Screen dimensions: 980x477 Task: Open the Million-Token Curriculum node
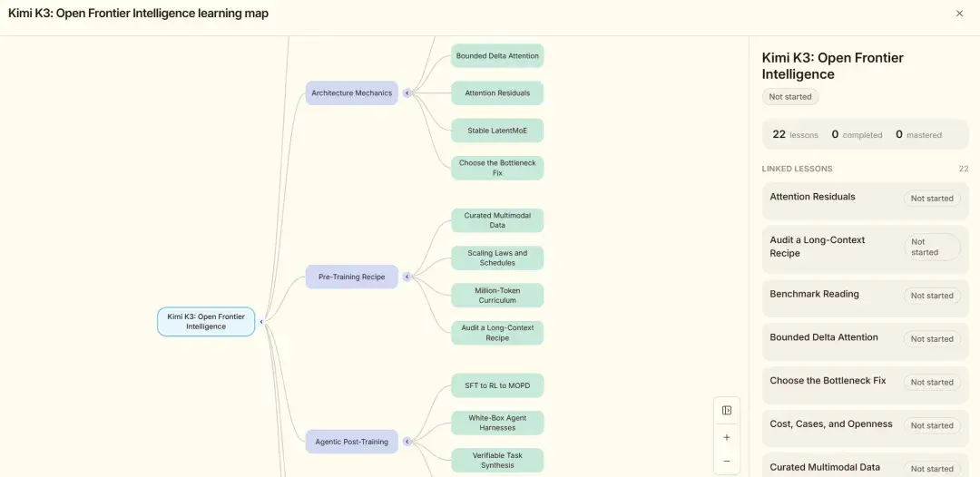(497, 296)
